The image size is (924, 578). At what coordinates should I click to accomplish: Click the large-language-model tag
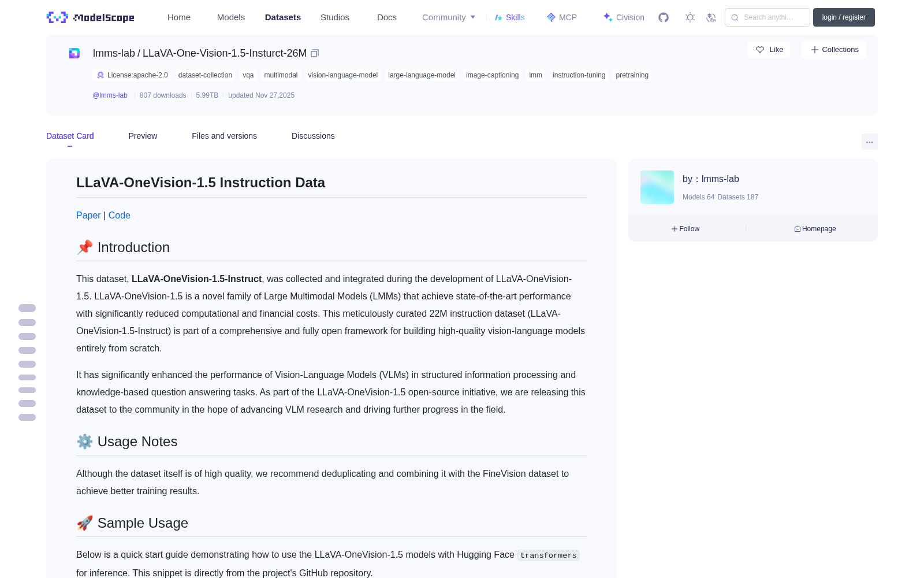pyautogui.click(x=422, y=75)
